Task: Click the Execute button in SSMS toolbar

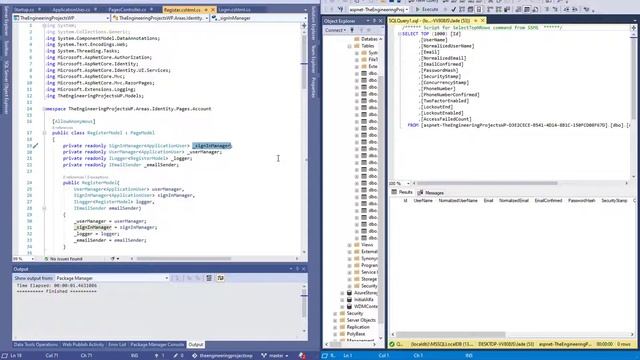Action: (x=427, y=9)
